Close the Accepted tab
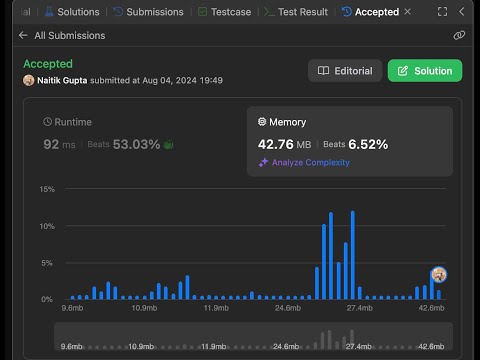Image resolution: width=480 pixels, height=360 pixels. coord(407,12)
